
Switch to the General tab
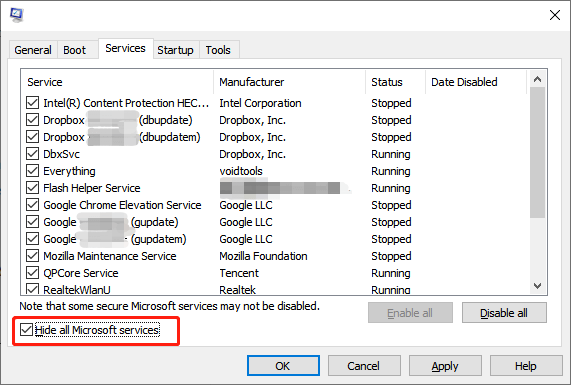click(33, 50)
